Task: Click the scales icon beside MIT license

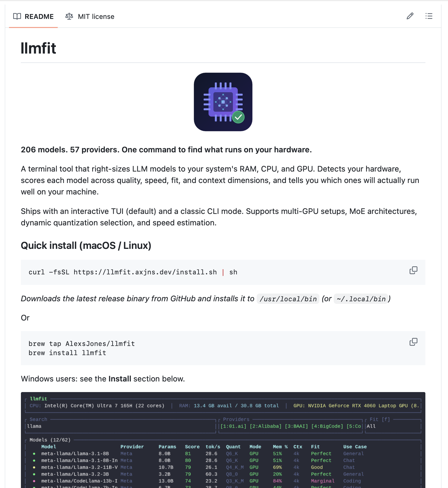Action: click(x=69, y=16)
